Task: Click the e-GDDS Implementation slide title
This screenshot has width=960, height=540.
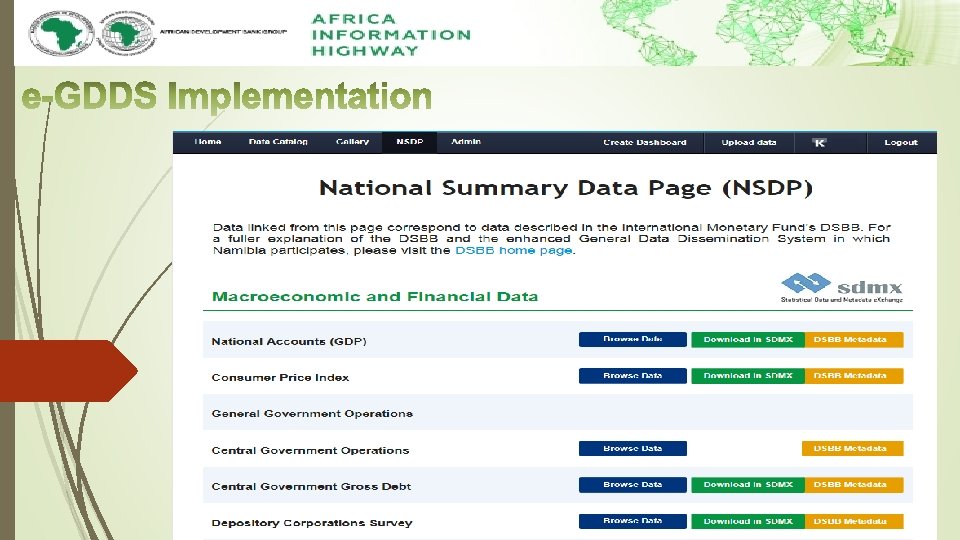Action: 227,96
